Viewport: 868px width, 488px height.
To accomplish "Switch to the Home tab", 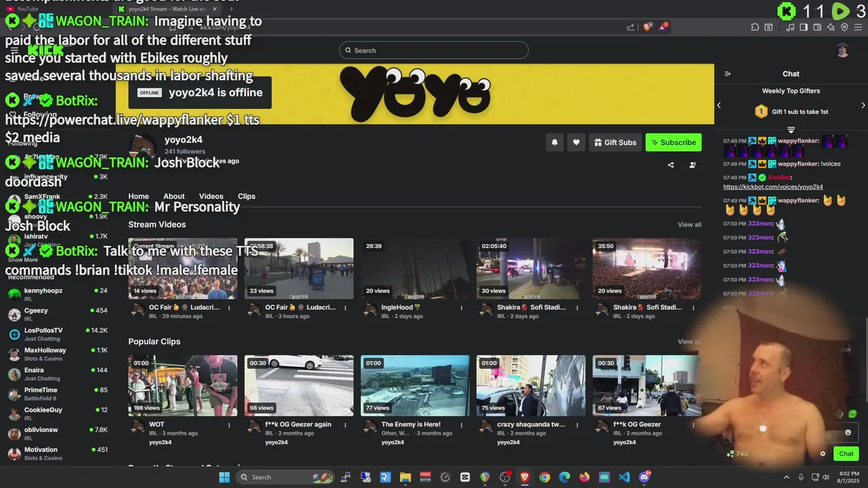I will tap(138, 197).
